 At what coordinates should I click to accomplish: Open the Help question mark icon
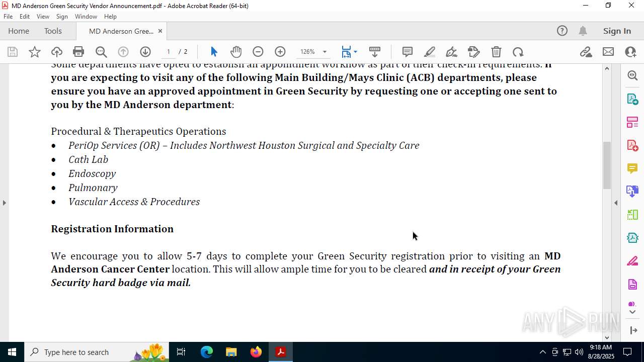(x=562, y=31)
